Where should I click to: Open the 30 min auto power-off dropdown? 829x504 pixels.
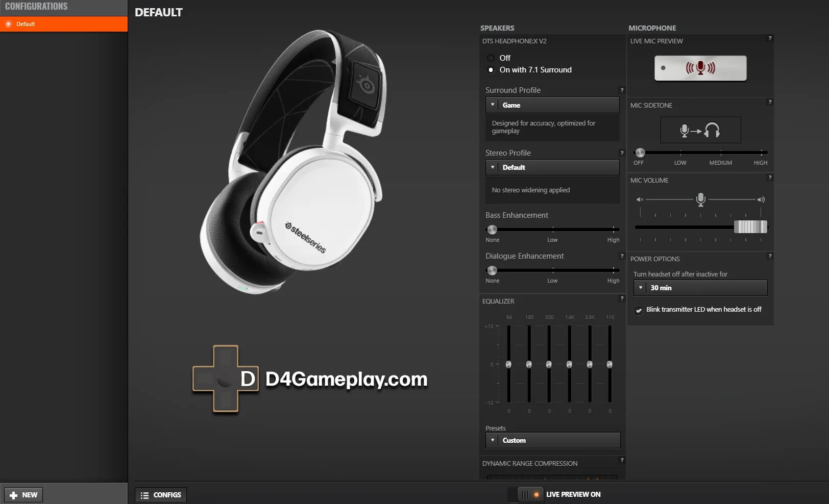pos(700,288)
